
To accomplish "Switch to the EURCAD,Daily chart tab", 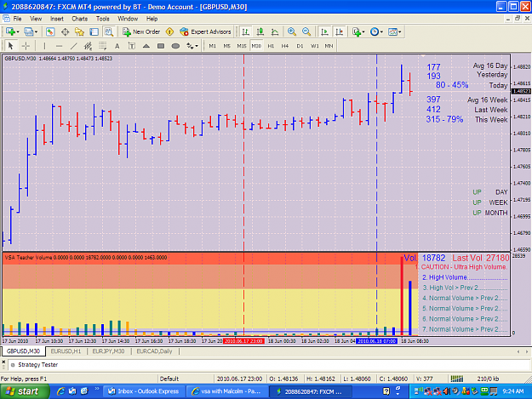I will click(154, 351).
